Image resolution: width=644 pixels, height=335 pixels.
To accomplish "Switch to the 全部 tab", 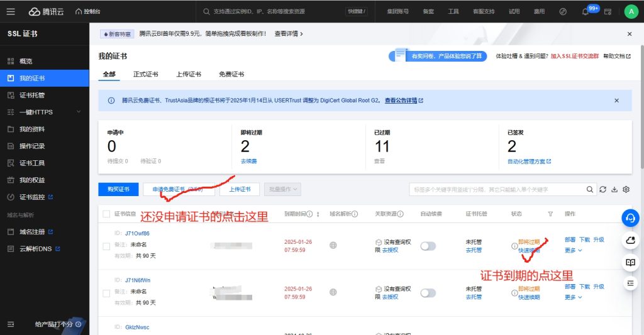I will pos(109,74).
